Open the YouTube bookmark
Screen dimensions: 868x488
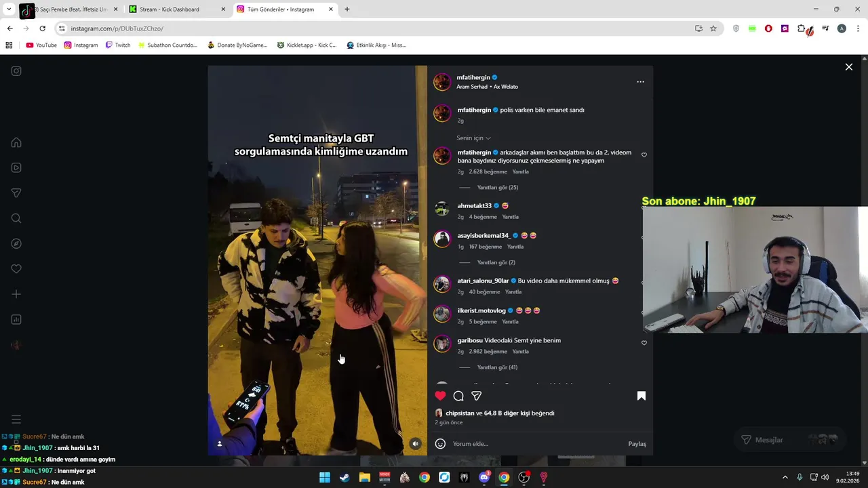(41, 45)
